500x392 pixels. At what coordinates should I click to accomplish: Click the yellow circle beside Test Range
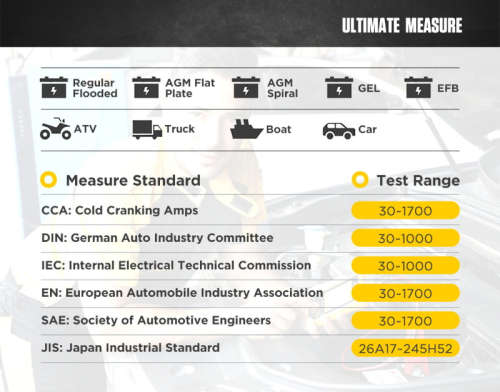pos(360,180)
